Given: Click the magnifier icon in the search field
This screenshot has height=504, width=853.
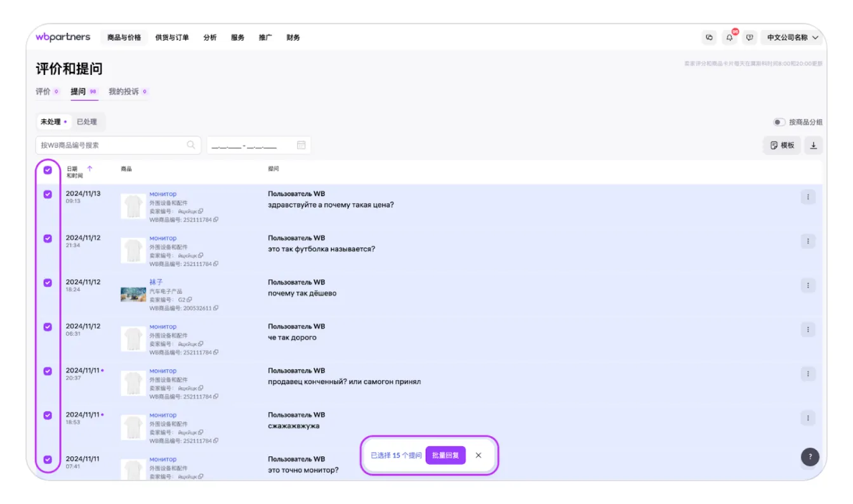Looking at the screenshot, I should point(191,145).
